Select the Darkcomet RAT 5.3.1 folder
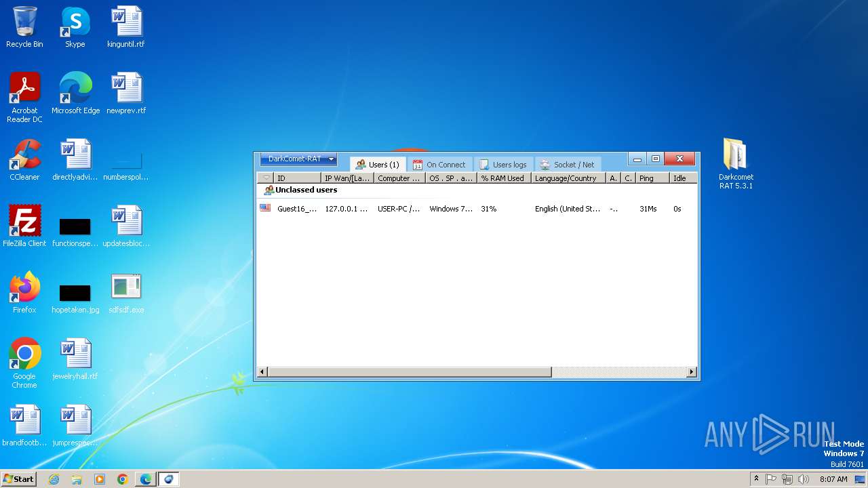 point(736,163)
